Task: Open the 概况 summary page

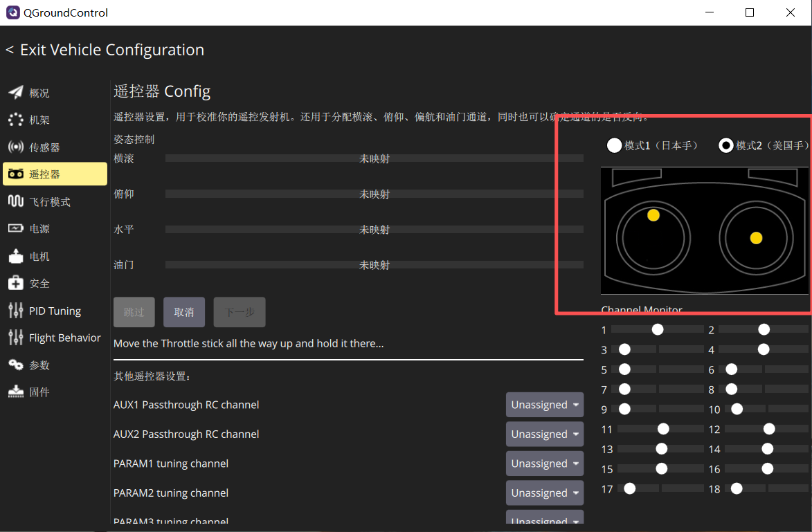Action: pos(55,93)
